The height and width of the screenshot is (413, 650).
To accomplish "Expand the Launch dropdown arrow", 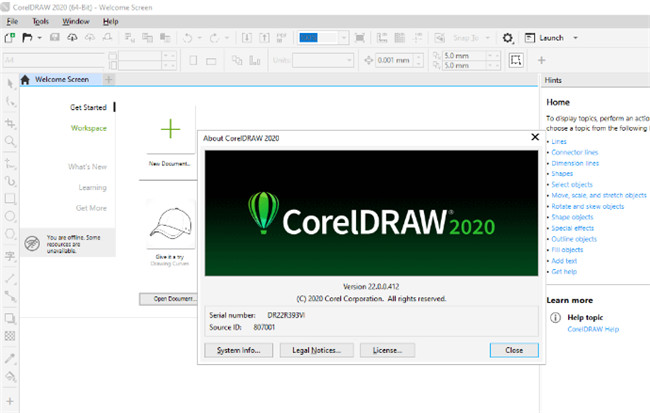I will pyautogui.click(x=575, y=38).
